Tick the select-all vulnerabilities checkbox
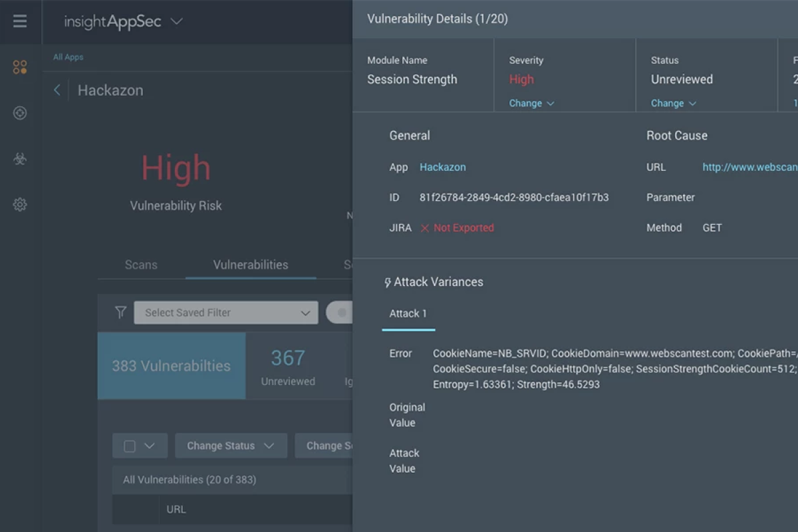 (130, 446)
